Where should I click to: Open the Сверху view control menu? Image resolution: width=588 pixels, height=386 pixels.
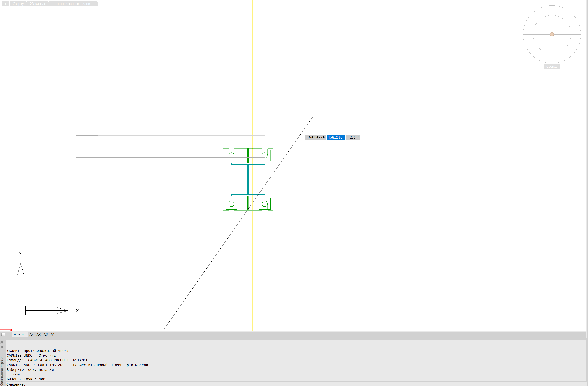click(18, 4)
